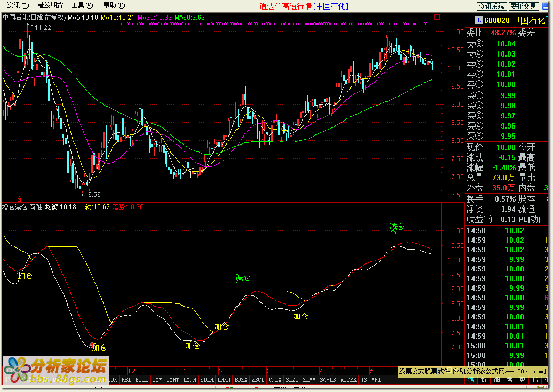
Task: Click the 中轨:10.62 value
Action: 94,207
